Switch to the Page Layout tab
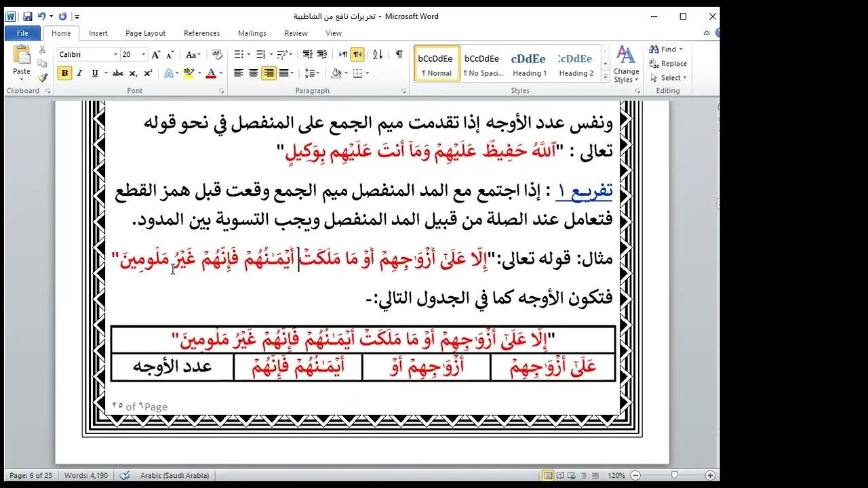868x488 pixels. tap(146, 33)
